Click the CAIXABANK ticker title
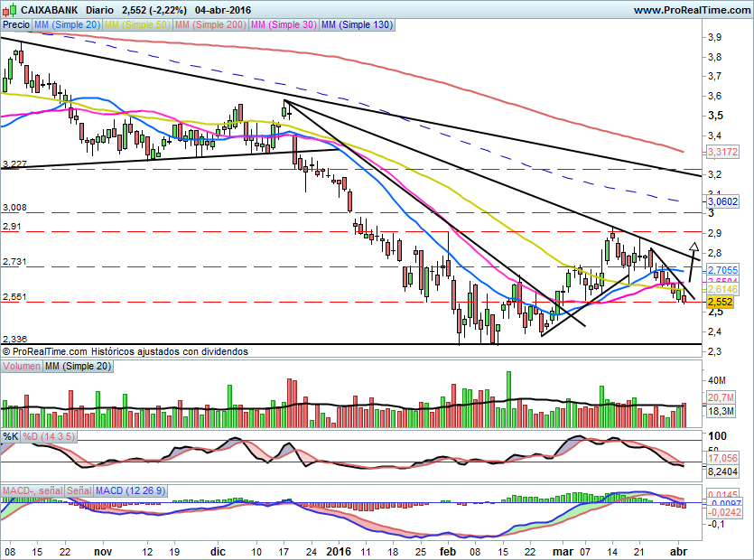This screenshot has height=560, width=754. [50, 10]
